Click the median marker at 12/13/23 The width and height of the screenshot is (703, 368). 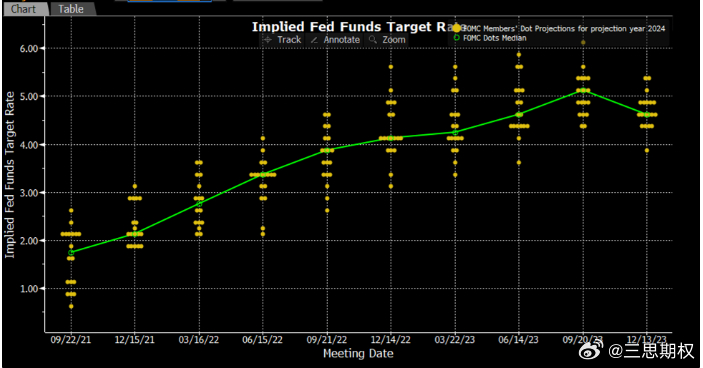pos(647,115)
